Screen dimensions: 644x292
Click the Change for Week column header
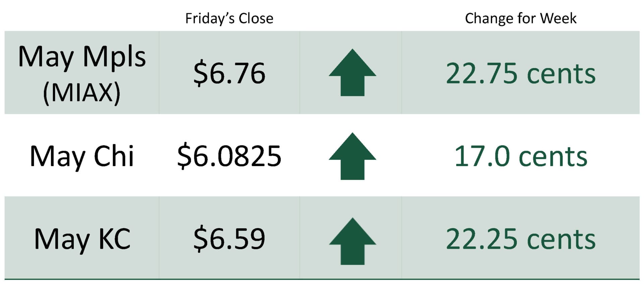pos(521,18)
